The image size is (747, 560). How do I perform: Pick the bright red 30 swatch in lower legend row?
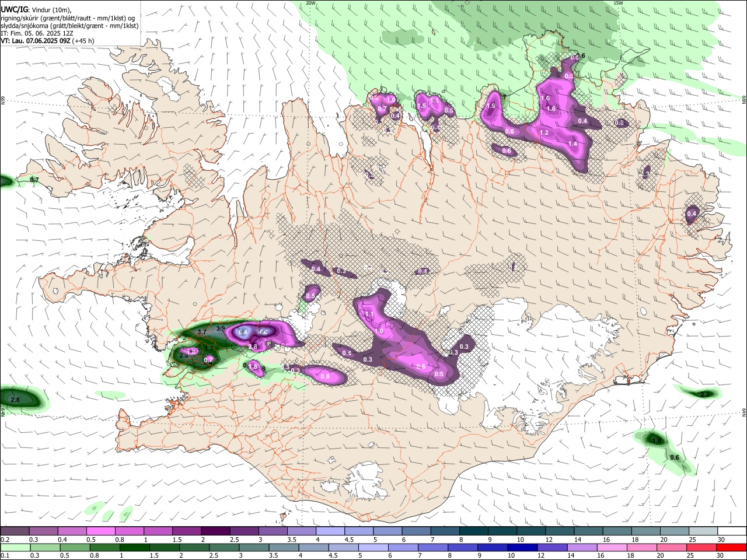pos(731,547)
